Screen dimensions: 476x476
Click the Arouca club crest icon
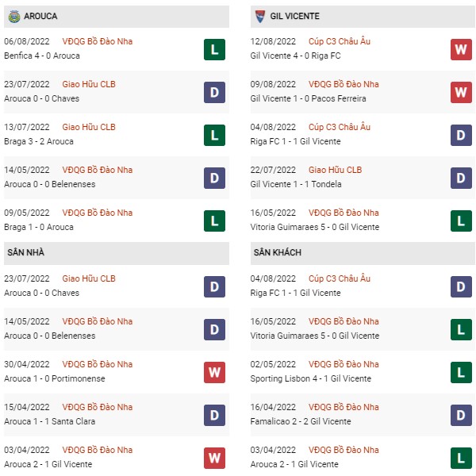[x=14, y=17]
